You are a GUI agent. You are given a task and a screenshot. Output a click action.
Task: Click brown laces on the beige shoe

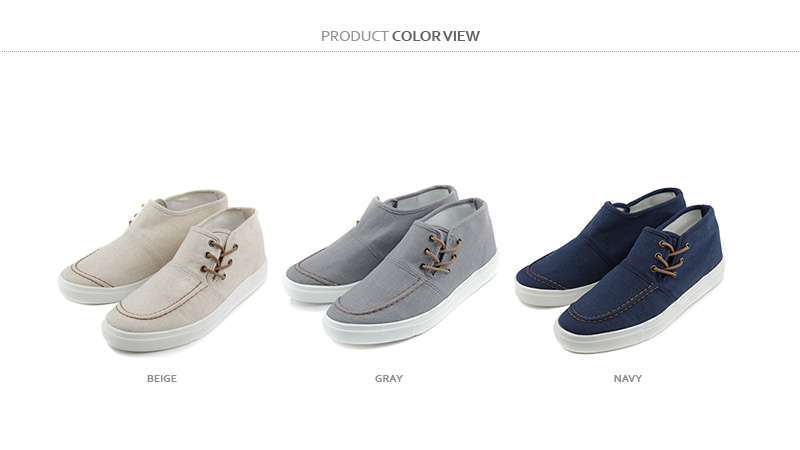pyautogui.click(x=220, y=260)
